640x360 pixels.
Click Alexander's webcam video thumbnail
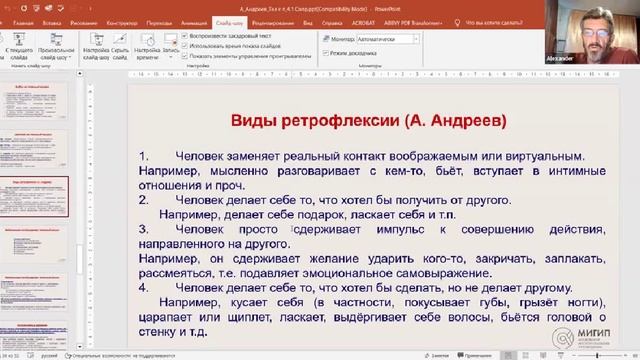point(592,32)
